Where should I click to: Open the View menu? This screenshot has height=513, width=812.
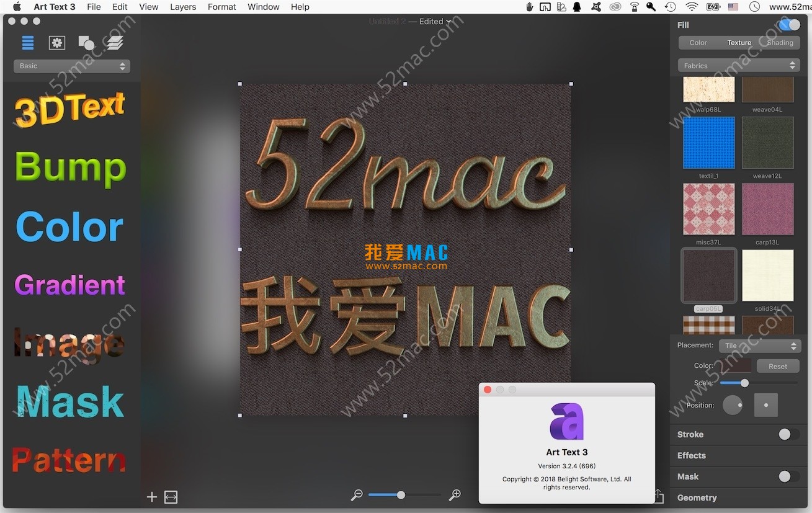149,7
